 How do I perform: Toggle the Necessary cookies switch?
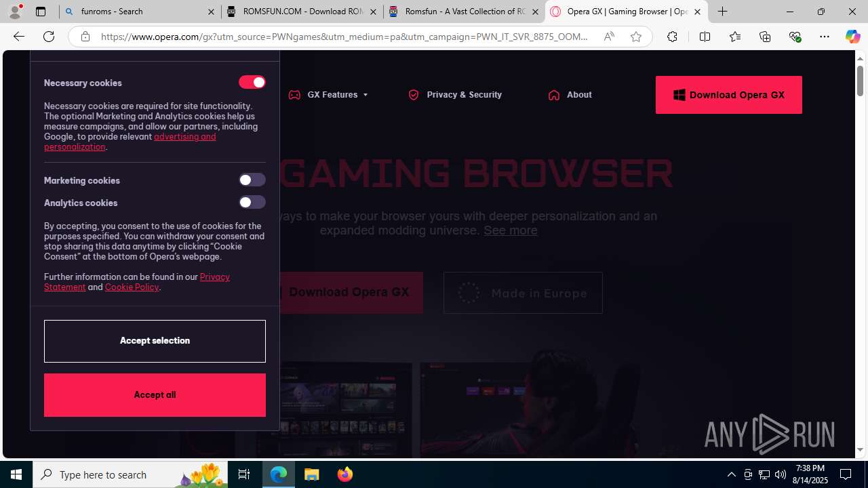coord(252,82)
